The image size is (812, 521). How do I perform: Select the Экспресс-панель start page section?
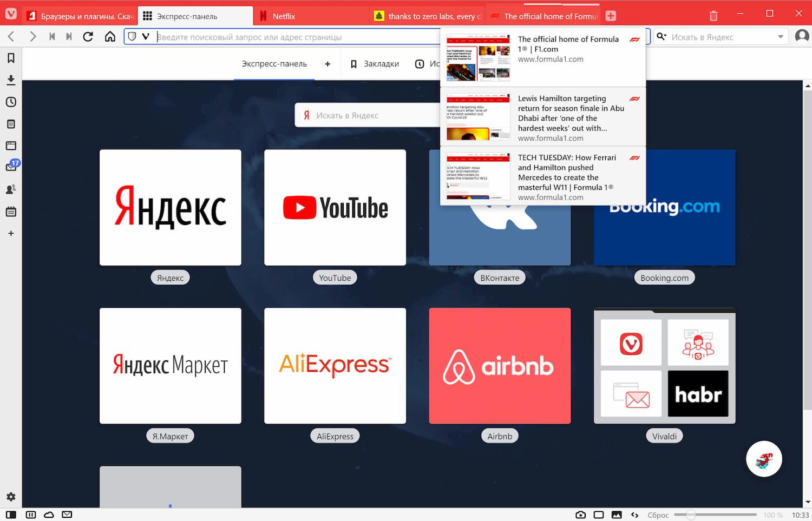tap(274, 64)
